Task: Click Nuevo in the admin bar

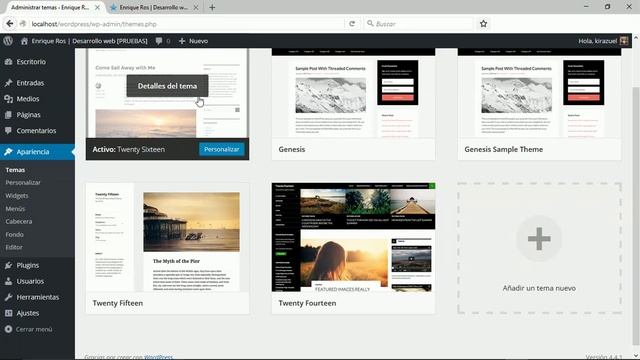Action: (x=198, y=41)
